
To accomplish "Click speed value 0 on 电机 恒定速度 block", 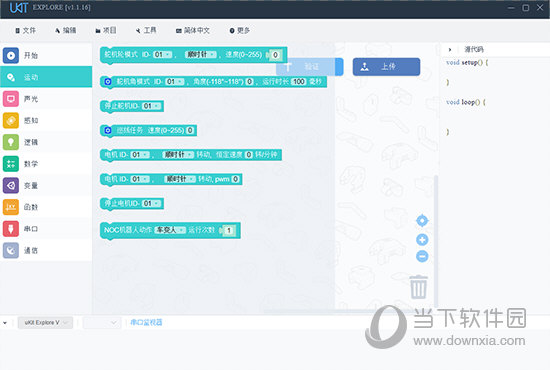I will click(248, 155).
